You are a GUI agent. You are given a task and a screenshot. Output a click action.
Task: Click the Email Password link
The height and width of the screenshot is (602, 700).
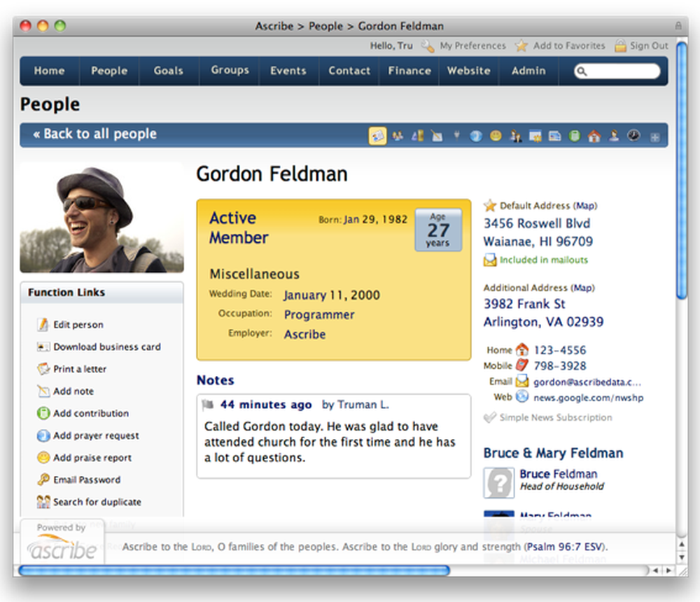click(x=87, y=479)
